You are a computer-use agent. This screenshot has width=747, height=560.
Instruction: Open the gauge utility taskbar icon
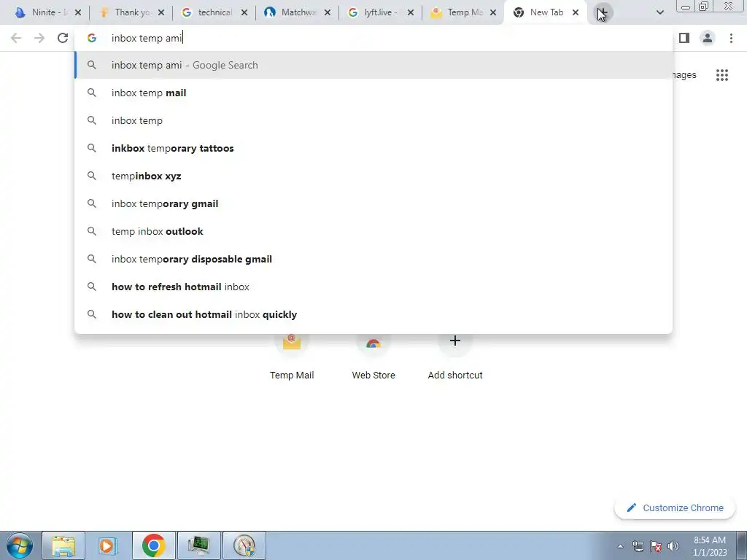pos(244,545)
